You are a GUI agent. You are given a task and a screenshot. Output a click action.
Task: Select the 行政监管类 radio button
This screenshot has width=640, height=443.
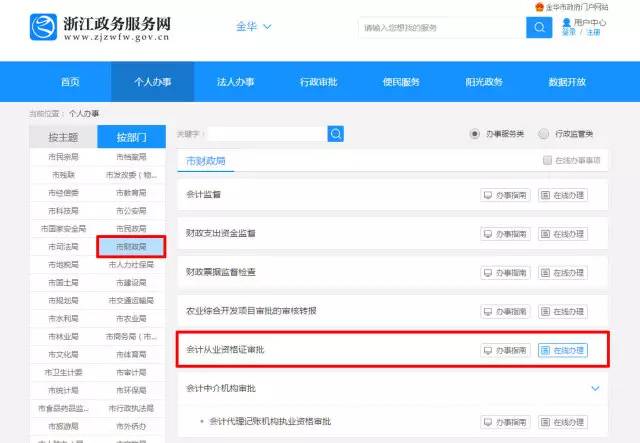(543, 134)
